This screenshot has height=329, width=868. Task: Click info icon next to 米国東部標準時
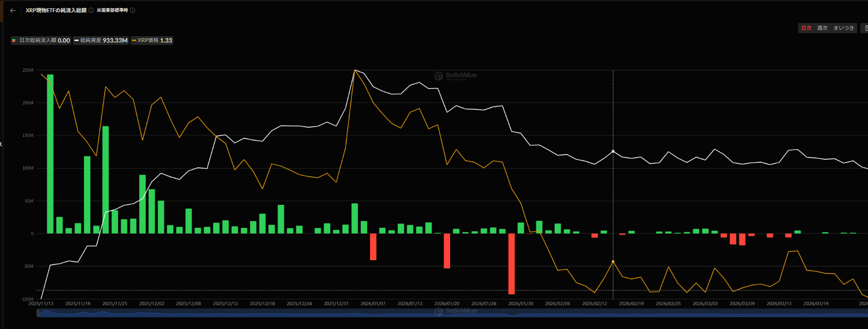tap(132, 10)
